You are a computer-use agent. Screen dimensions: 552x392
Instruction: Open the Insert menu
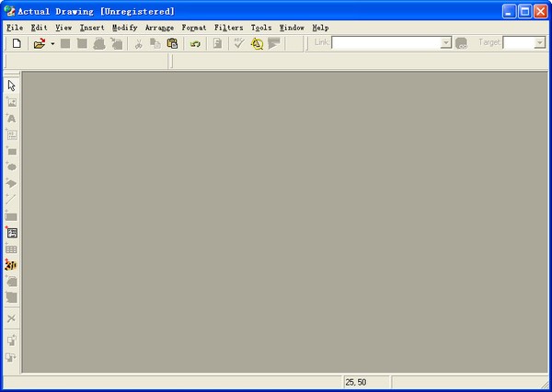92,28
